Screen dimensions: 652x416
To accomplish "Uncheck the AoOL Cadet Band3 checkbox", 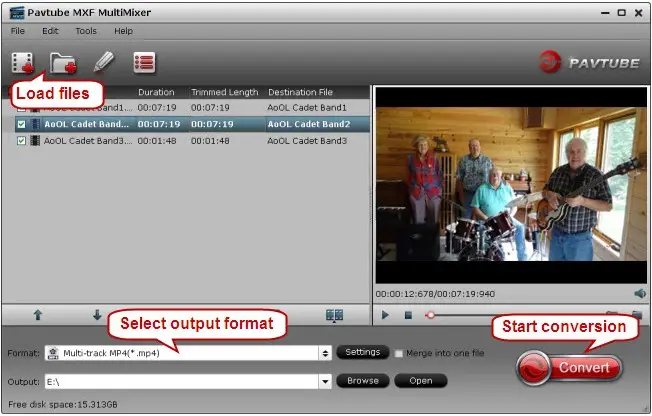I will pos(21,141).
